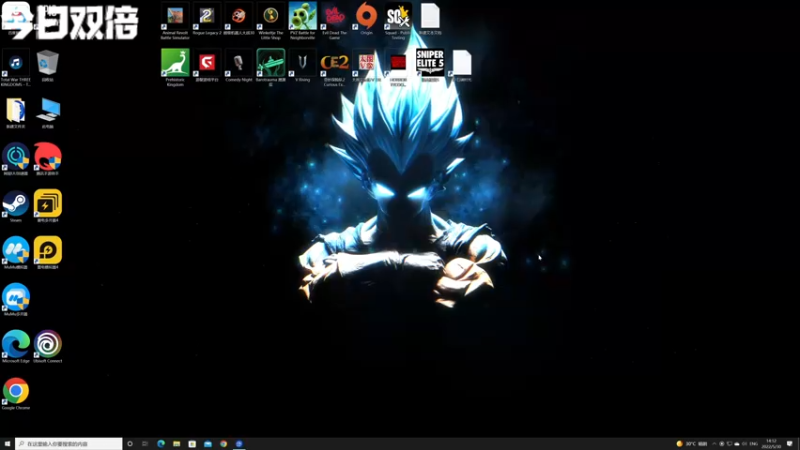Open the taskbar clock and date

tap(771, 444)
